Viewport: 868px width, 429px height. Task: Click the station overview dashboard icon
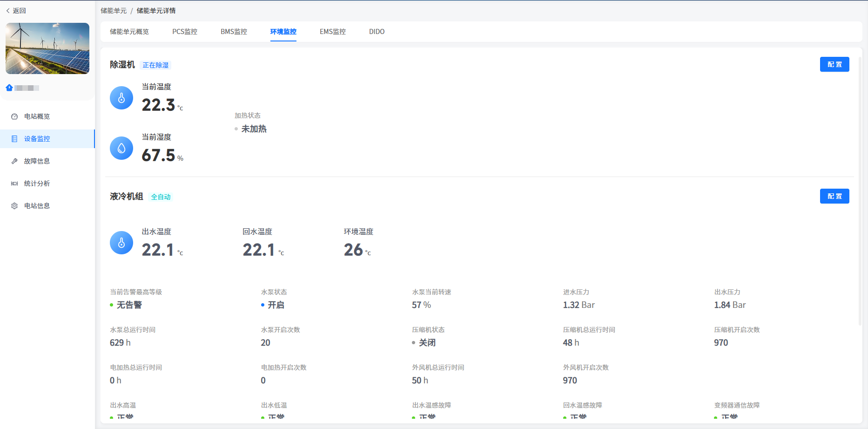point(14,116)
